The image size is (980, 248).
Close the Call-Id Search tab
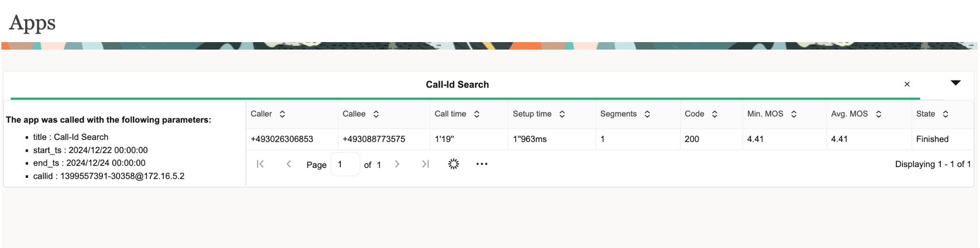tap(907, 84)
